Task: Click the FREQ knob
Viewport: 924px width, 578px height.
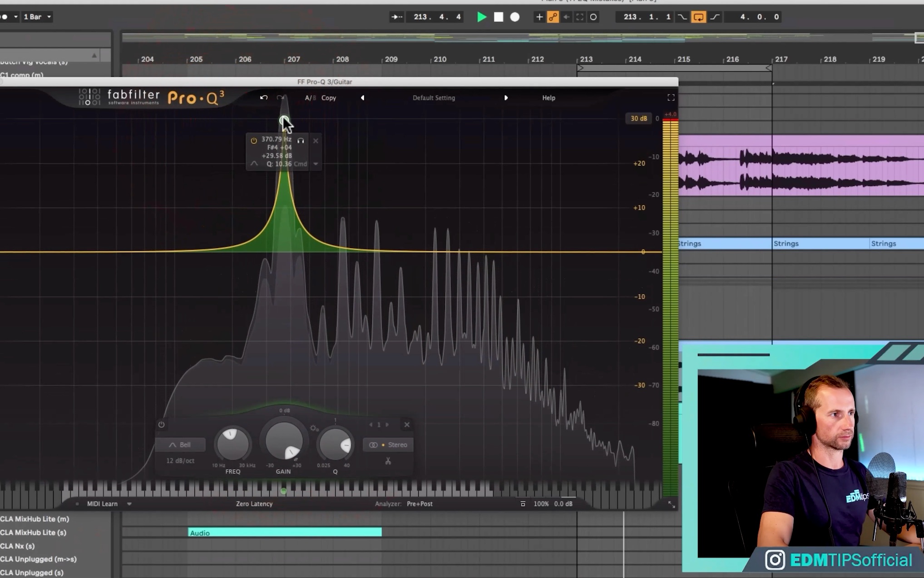Action: (232, 444)
